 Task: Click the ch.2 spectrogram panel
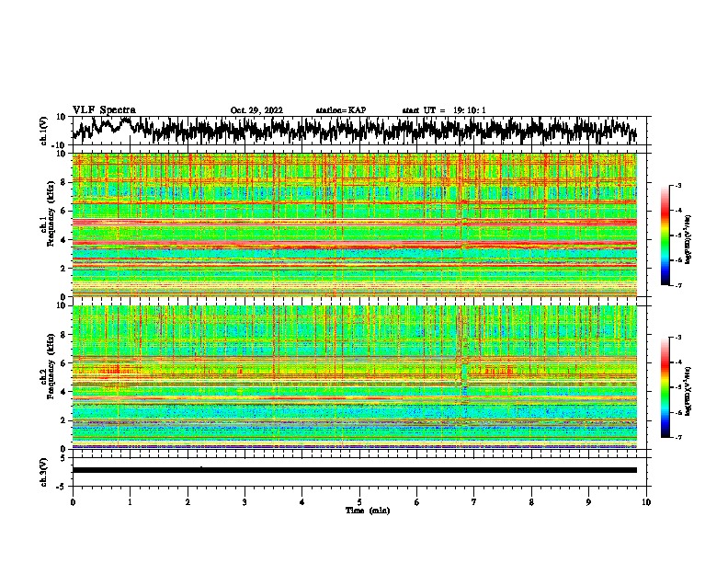[354, 377]
